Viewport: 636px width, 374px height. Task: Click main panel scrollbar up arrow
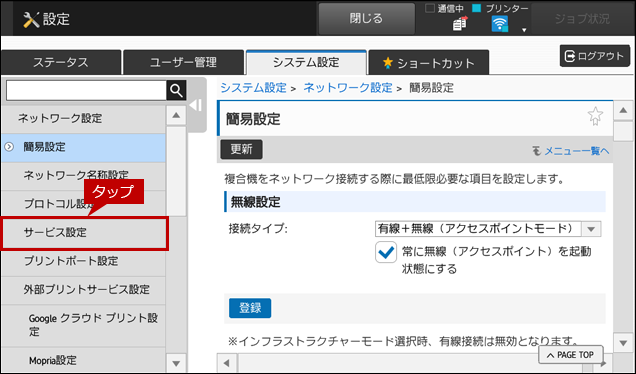point(623,110)
